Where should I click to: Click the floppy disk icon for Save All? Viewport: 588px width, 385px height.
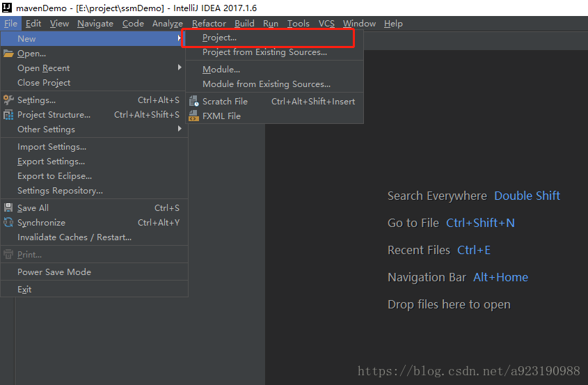point(8,207)
